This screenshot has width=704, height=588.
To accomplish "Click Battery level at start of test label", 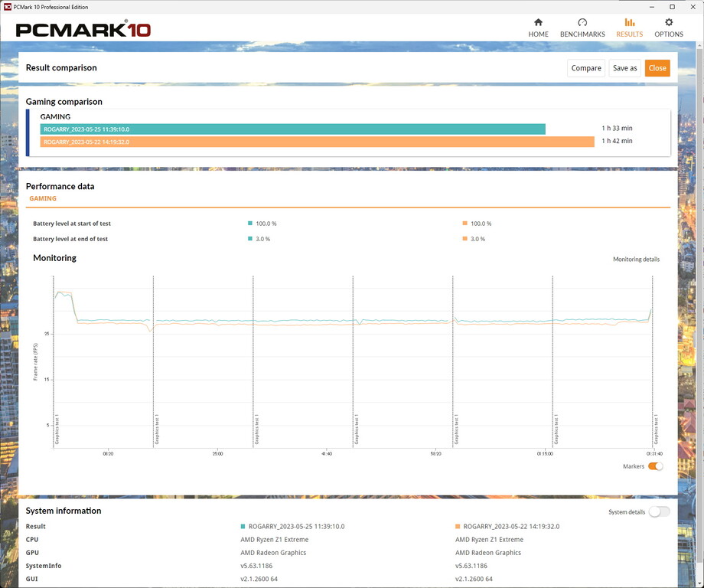I will tap(72, 224).
